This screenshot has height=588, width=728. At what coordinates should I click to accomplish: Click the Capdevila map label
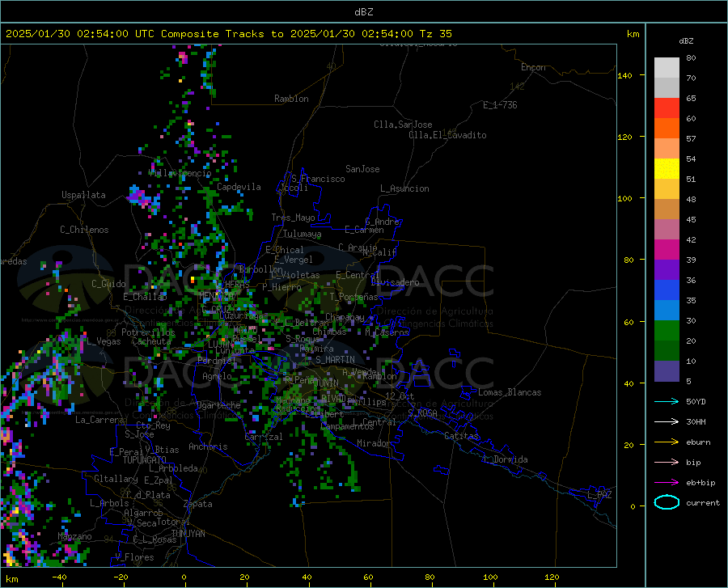click(x=239, y=187)
